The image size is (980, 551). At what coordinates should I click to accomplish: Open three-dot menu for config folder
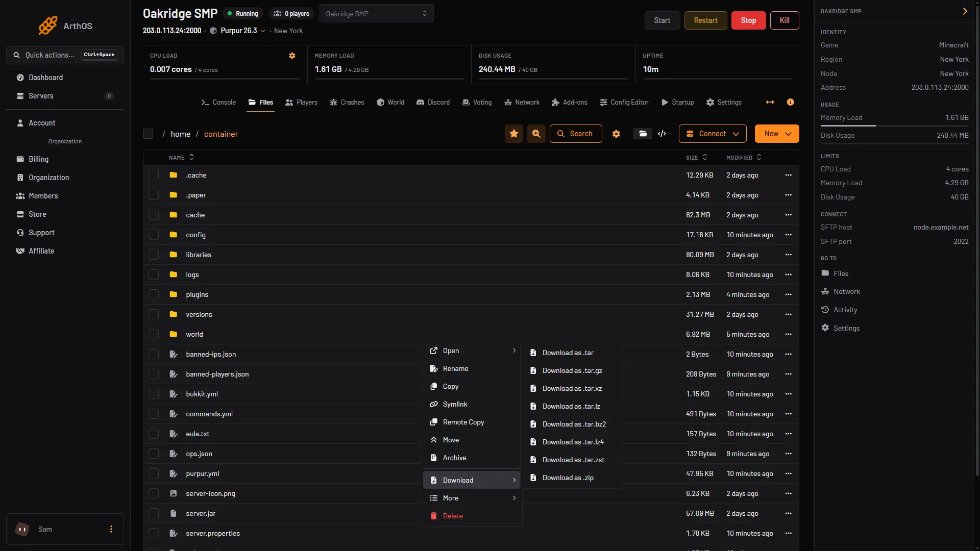pyautogui.click(x=789, y=235)
